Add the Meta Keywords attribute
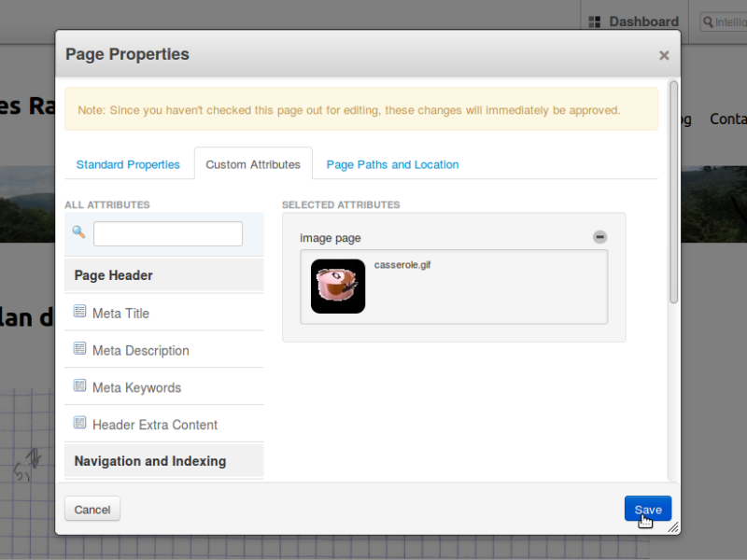The image size is (747, 560). (x=164, y=387)
